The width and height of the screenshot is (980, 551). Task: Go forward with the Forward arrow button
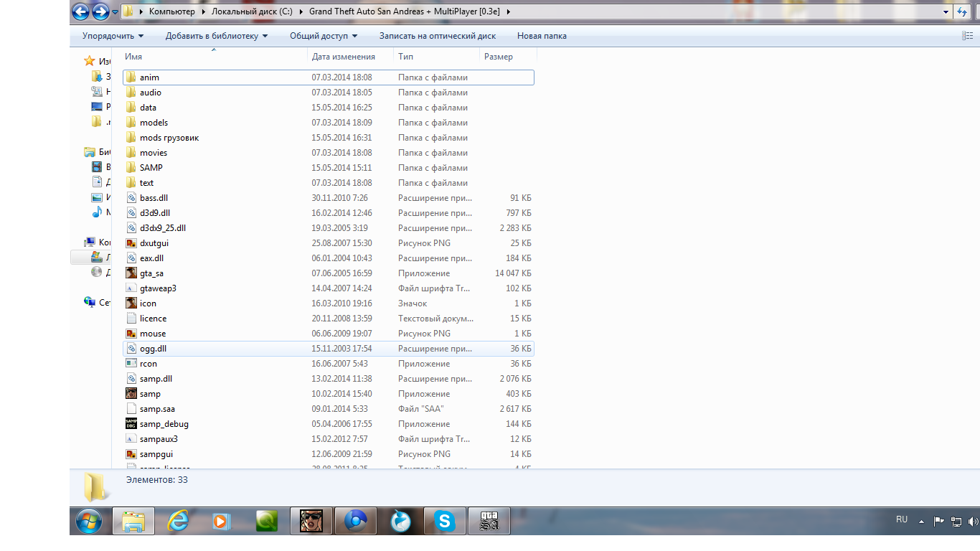[100, 11]
